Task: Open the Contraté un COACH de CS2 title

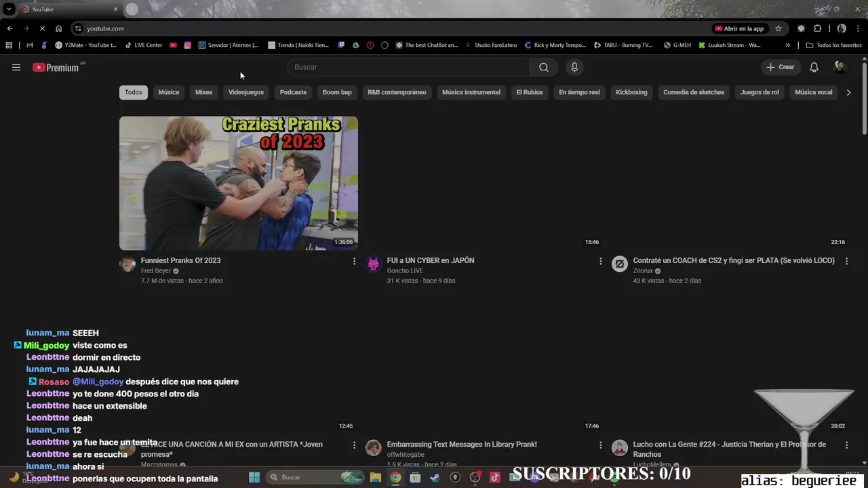Action: coord(734,260)
